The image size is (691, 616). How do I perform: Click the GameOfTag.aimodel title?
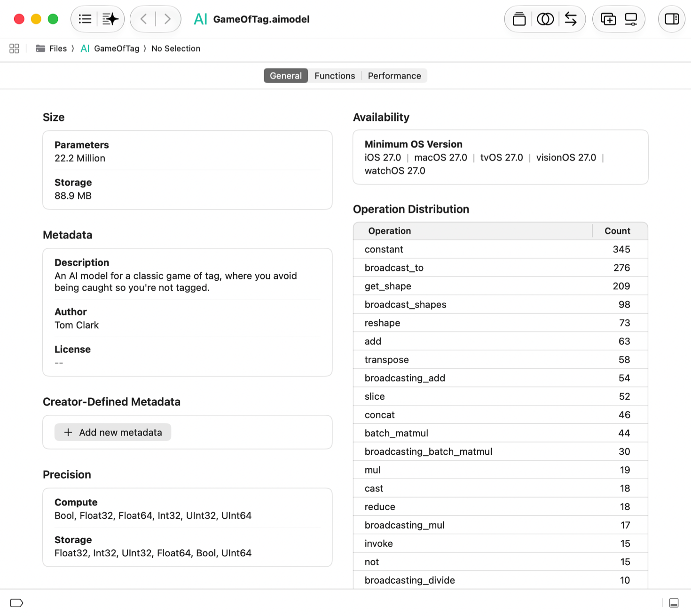click(261, 19)
